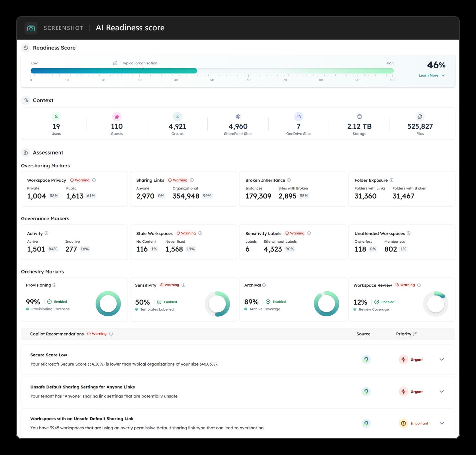Click source icon for Secure Score Low
Viewport: 476px width, 455px height.
point(366,359)
